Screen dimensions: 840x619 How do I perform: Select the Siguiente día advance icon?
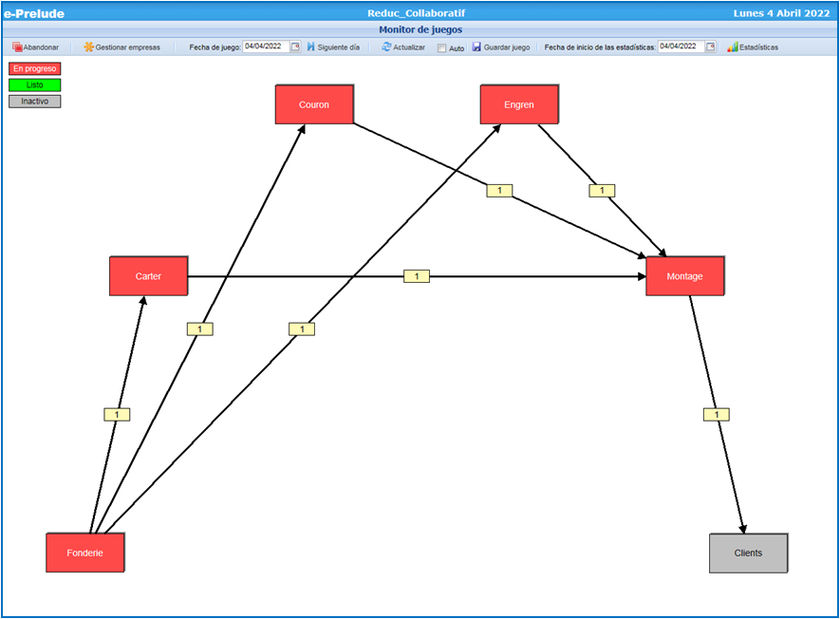click(311, 47)
